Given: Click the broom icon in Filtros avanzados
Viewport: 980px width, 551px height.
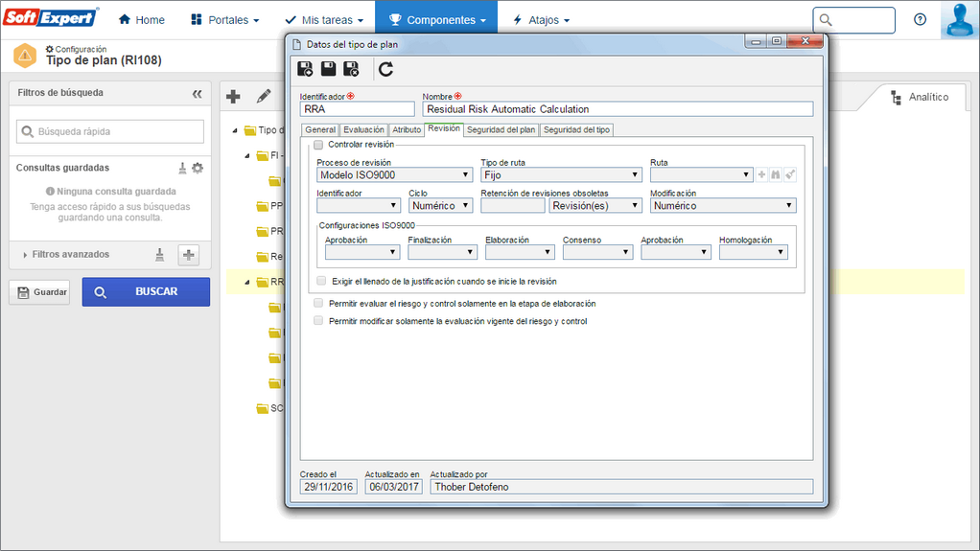Looking at the screenshot, I should (x=160, y=255).
